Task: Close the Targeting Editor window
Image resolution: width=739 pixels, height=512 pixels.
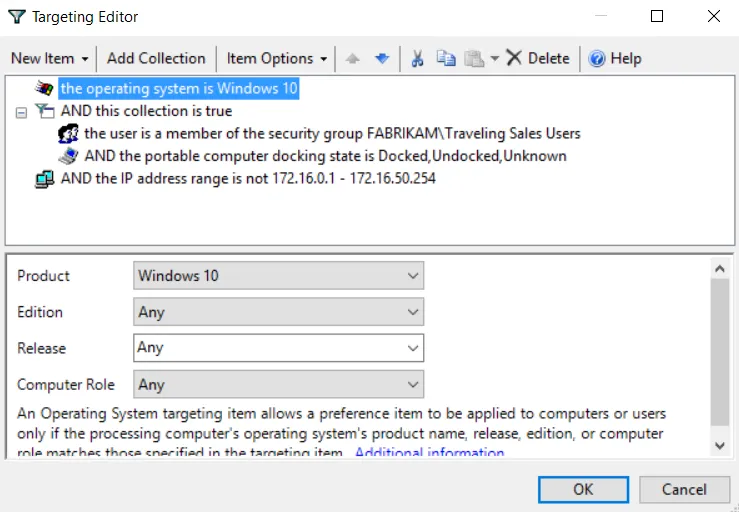Action: coord(714,17)
